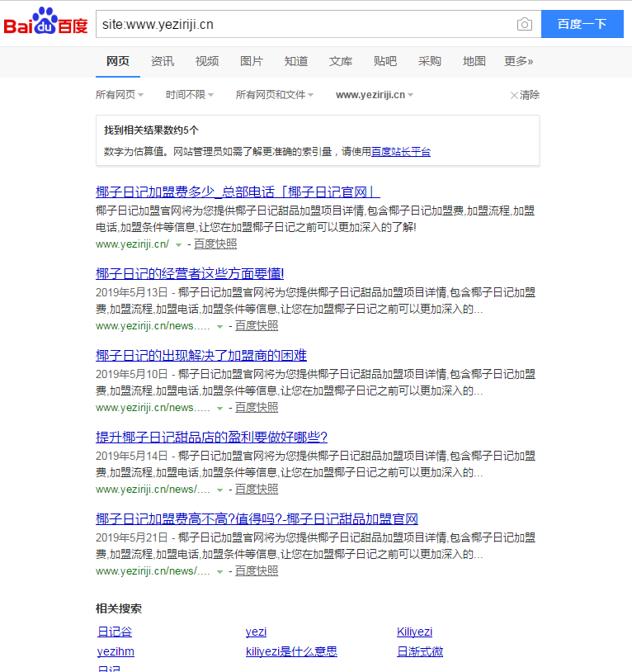Clear filters with the 清除 button

pyautogui.click(x=525, y=95)
